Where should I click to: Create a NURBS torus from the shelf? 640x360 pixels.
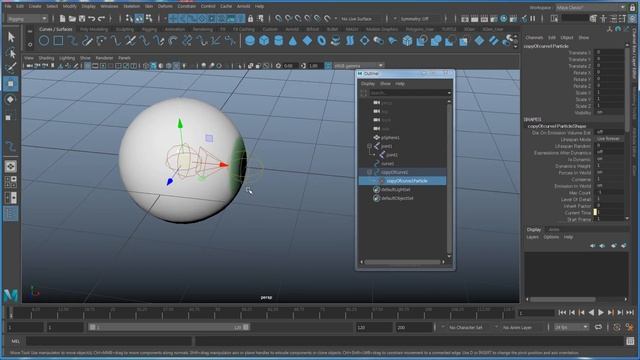tap(322, 40)
